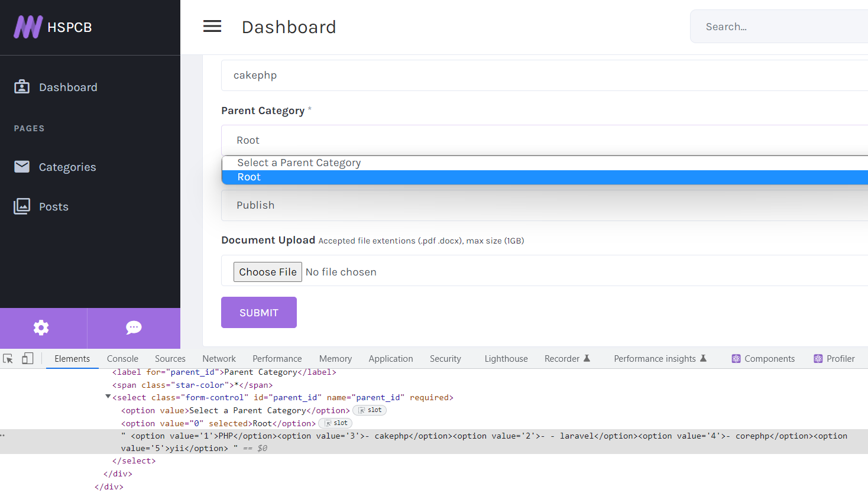The width and height of the screenshot is (868, 493).
Task: Open the Sources tab
Action: pos(170,359)
